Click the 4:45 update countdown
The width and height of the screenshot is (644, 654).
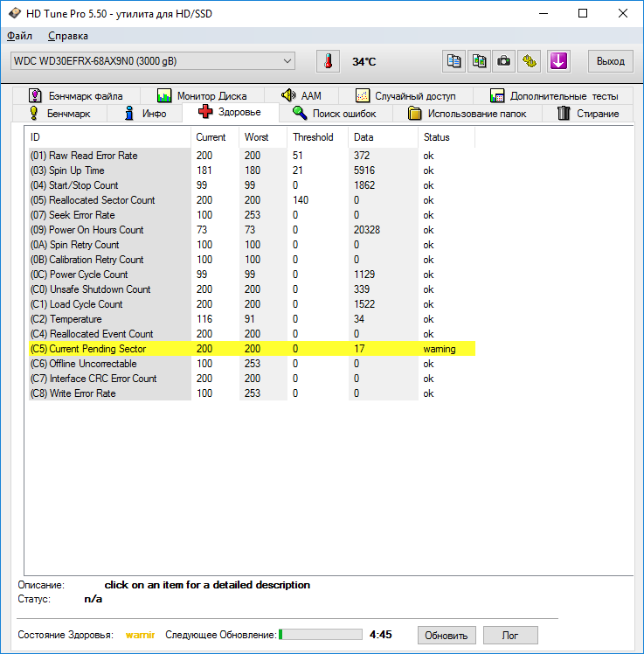point(381,635)
